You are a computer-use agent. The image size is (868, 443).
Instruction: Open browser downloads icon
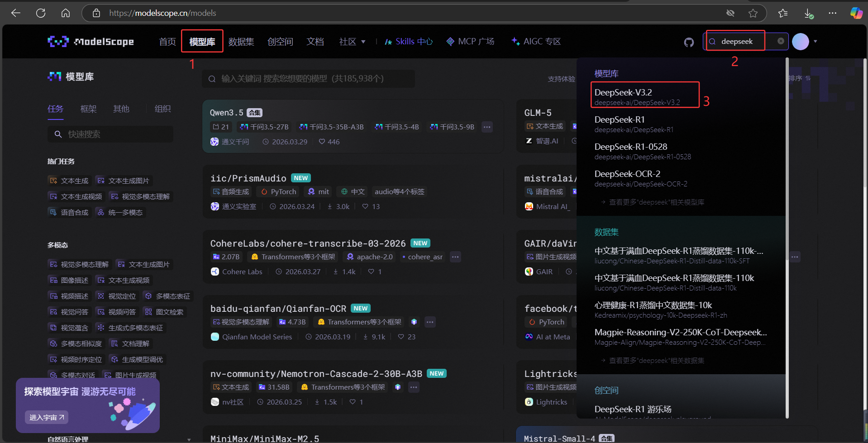pos(809,14)
